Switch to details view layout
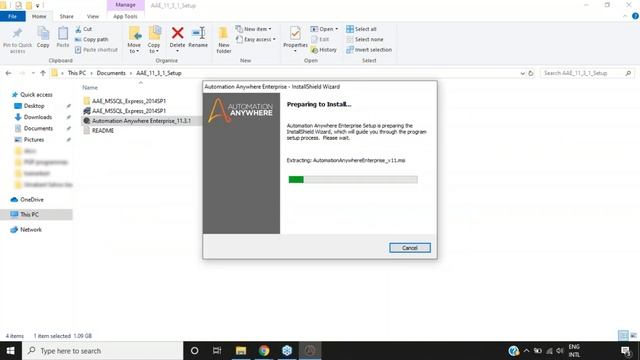 [623, 336]
